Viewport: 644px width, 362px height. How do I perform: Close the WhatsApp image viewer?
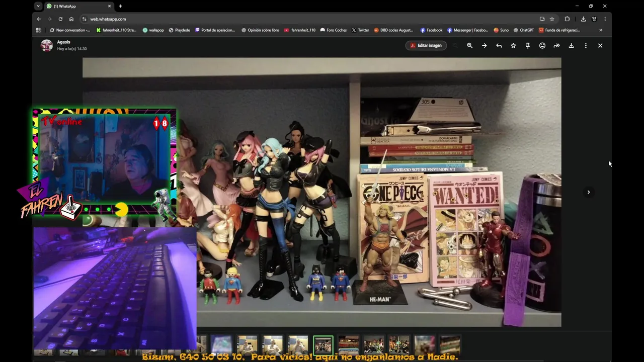[600, 45]
